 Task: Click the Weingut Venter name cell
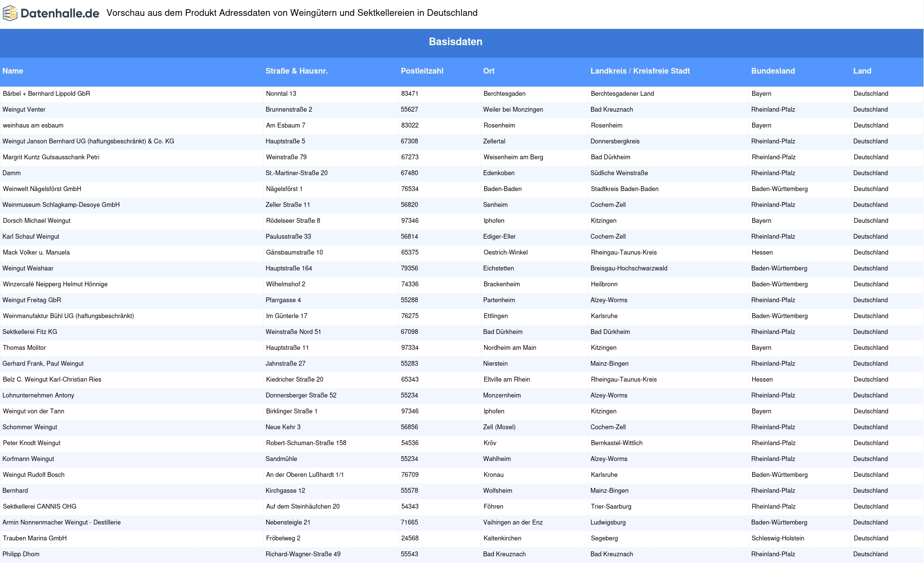click(24, 110)
